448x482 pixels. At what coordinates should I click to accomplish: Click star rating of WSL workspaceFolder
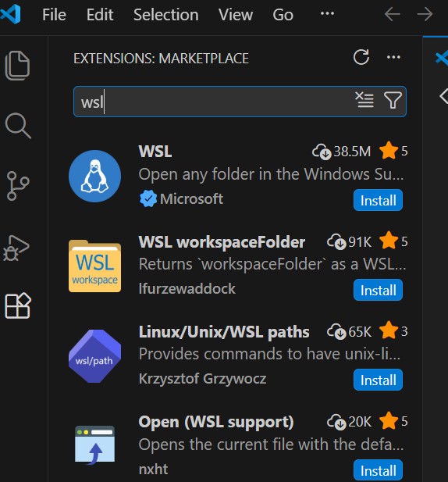393,241
